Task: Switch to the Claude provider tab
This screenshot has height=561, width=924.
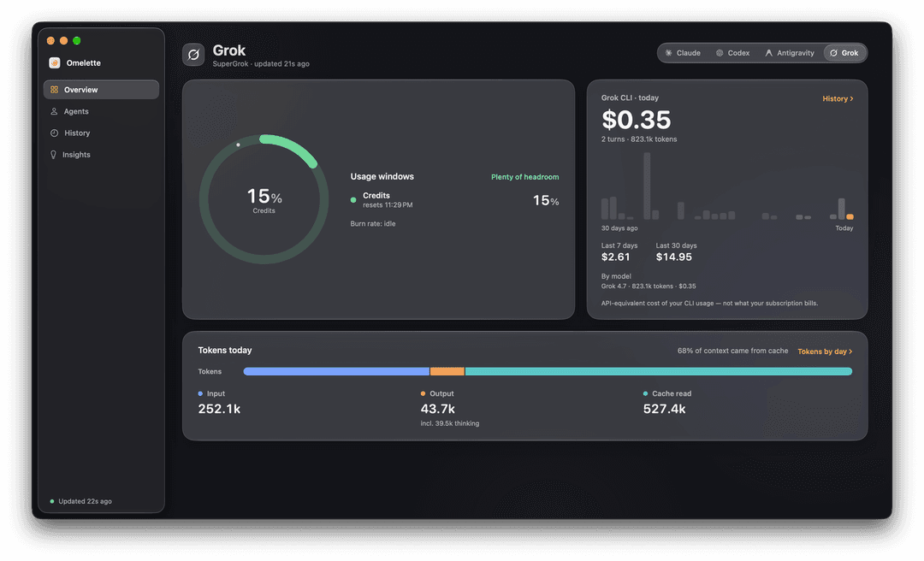Action: click(683, 53)
